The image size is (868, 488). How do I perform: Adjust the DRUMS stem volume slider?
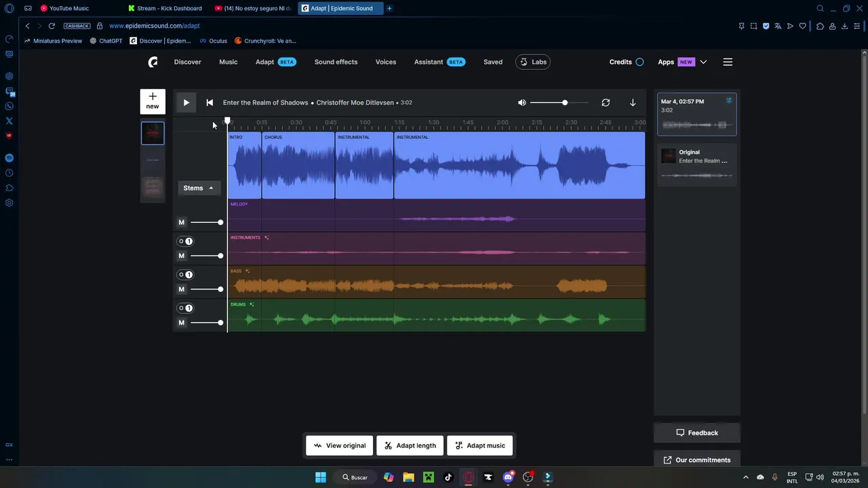click(206, 323)
